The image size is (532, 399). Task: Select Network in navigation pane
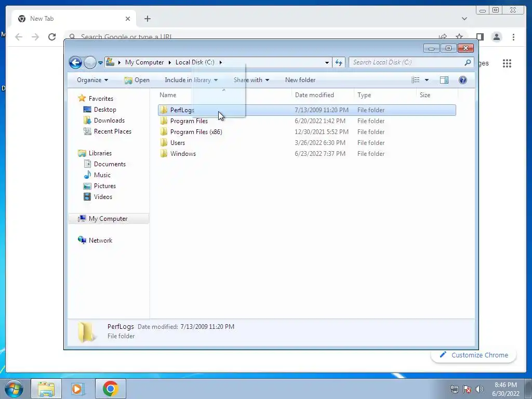click(100, 241)
